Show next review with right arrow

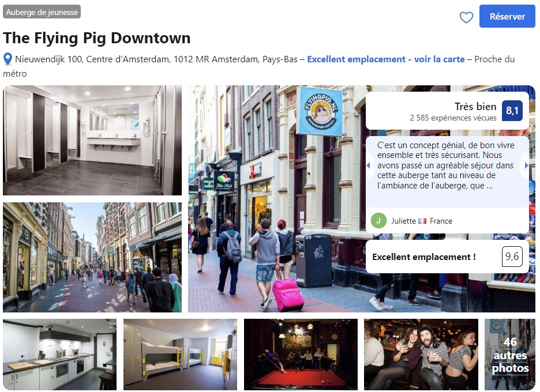pos(526,165)
